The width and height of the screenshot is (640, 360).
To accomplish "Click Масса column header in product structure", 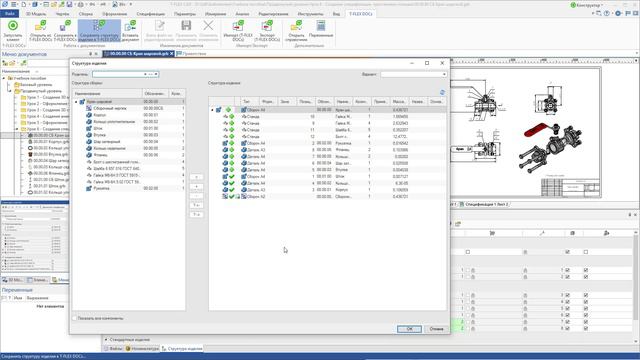I will tap(398, 101).
